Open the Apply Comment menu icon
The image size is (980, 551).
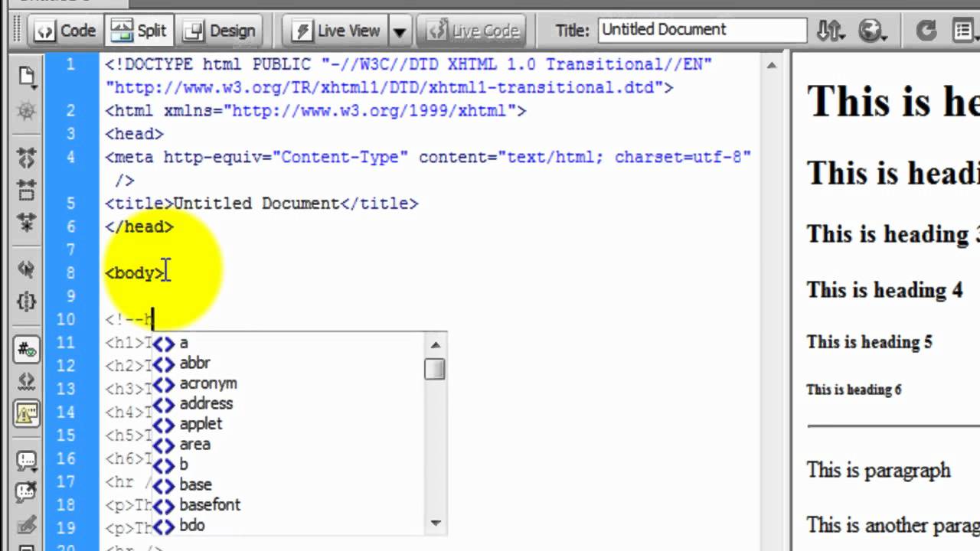tap(27, 461)
